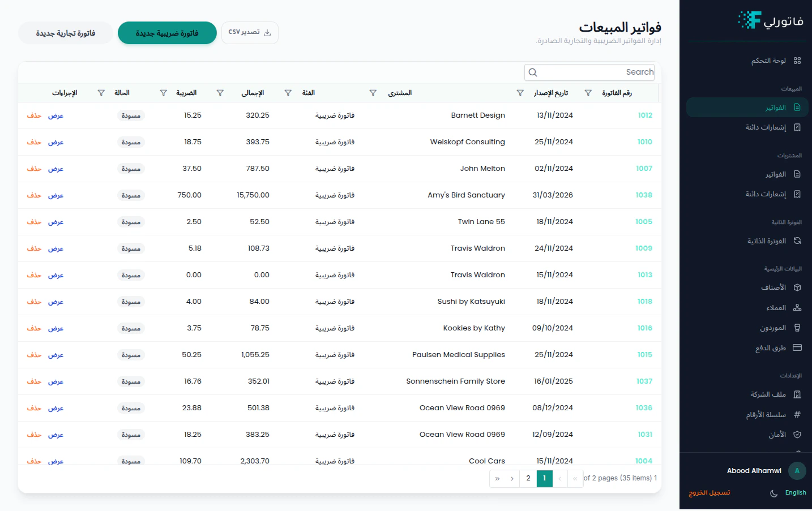
Task: Click the Search input field
Action: [589, 72]
